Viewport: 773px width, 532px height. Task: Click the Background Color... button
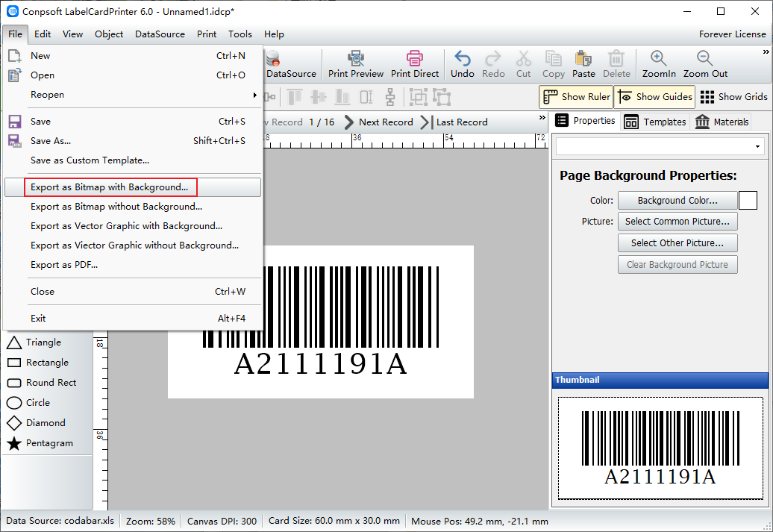tap(677, 200)
